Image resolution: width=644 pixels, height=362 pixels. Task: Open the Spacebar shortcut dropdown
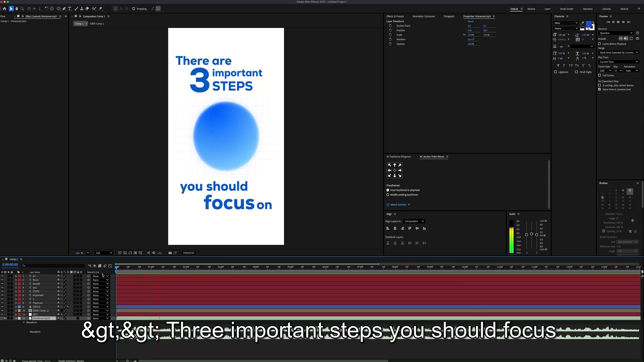click(616, 33)
